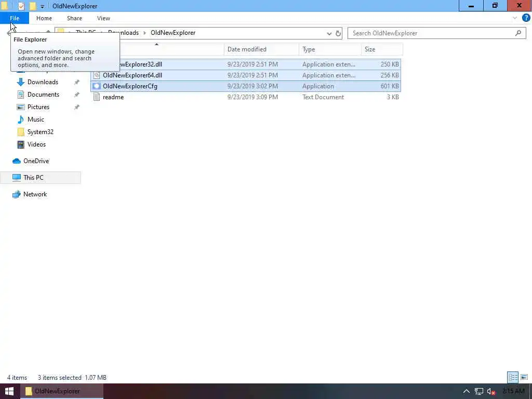The image size is (532, 399).
Task: Open the Windows Start menu
Action: point(9,391)
